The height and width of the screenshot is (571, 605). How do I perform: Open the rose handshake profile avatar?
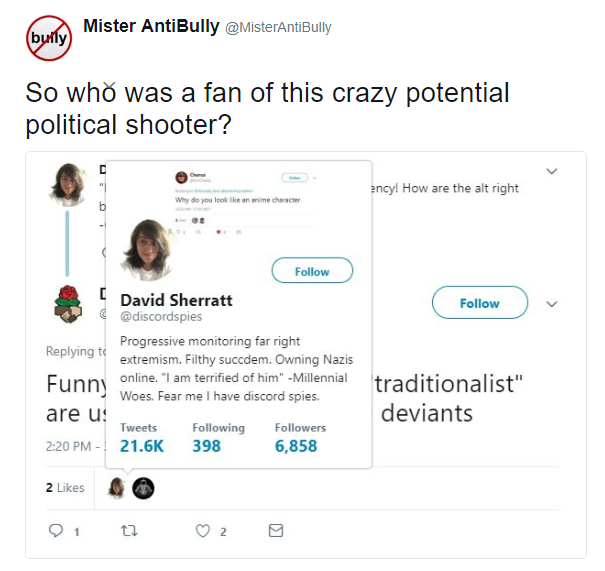coord(68,304)
